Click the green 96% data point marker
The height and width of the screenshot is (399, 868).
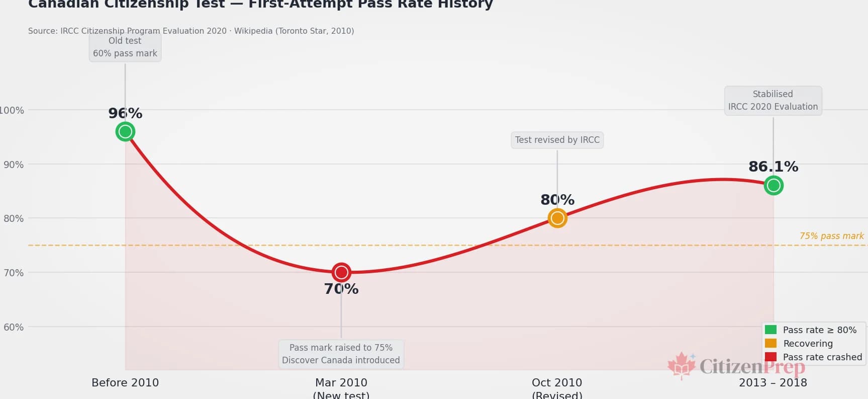(x=125, y=132)
